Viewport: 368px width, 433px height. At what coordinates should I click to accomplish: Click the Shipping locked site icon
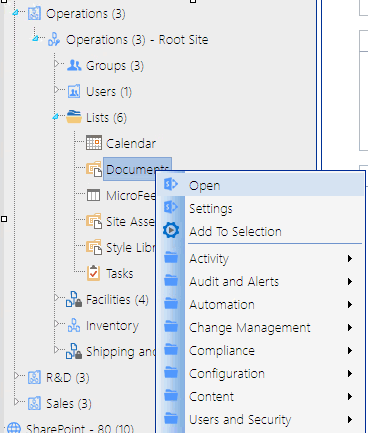click(x=74, y=351)
